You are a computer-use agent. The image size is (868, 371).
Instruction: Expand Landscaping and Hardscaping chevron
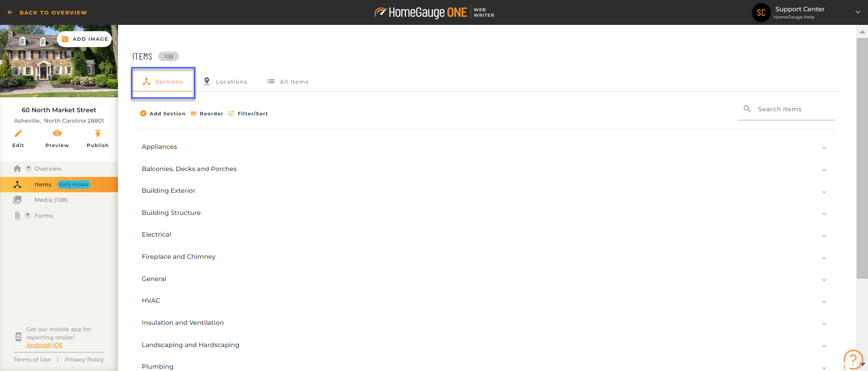tap(824, 346)
